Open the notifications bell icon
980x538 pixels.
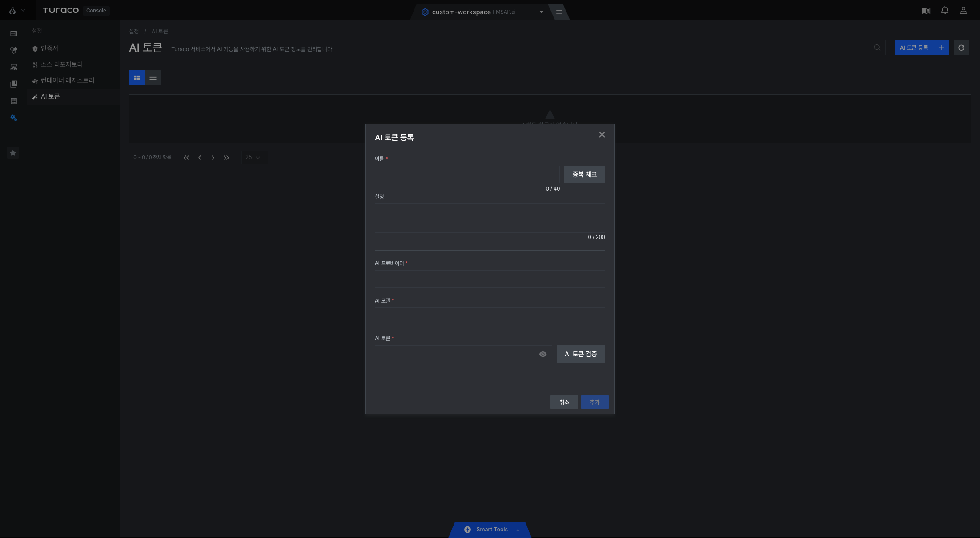coord(945,11)
